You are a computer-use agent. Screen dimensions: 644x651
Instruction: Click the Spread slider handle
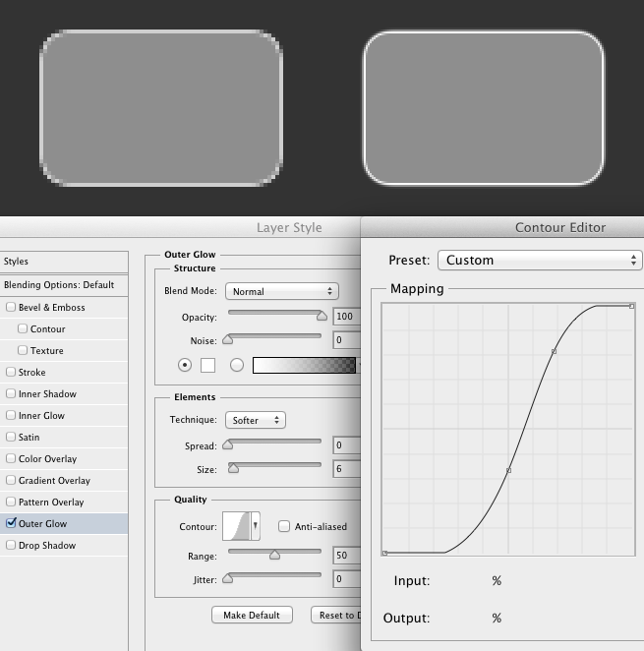[227, 444]
